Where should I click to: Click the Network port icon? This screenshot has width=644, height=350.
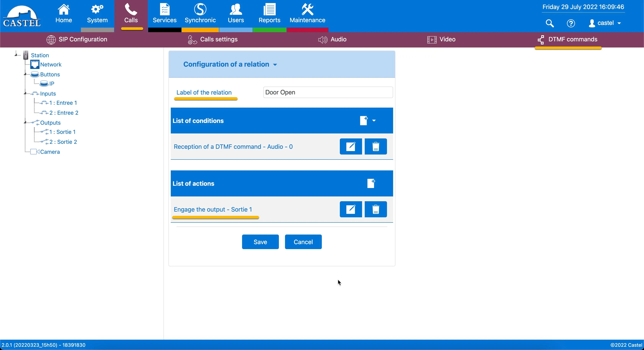click(x=35, y=64)
